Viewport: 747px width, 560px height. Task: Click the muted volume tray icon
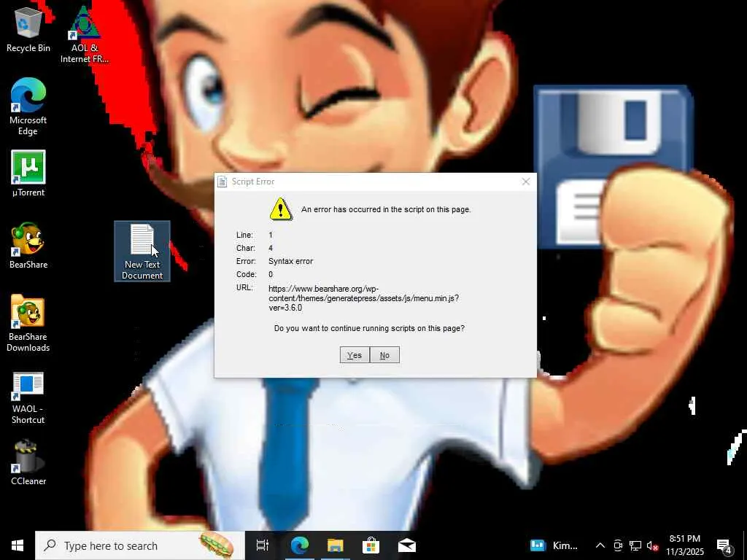653,545
